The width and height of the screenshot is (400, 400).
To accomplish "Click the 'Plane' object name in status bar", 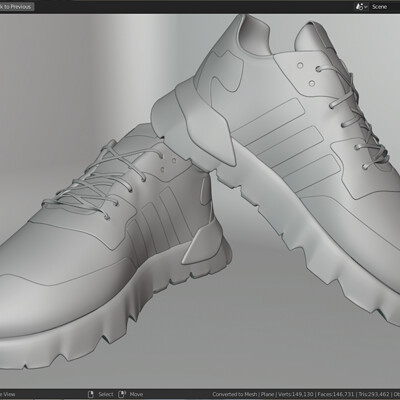I will click(268, 395).
